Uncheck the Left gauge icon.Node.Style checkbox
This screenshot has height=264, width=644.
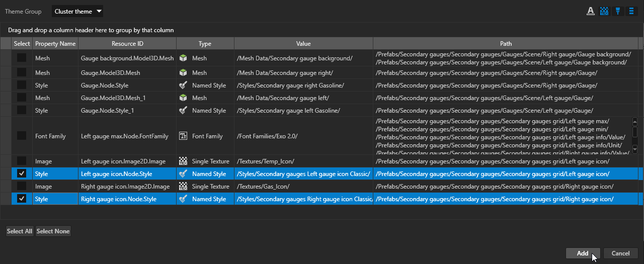click(x=22, y=174)
